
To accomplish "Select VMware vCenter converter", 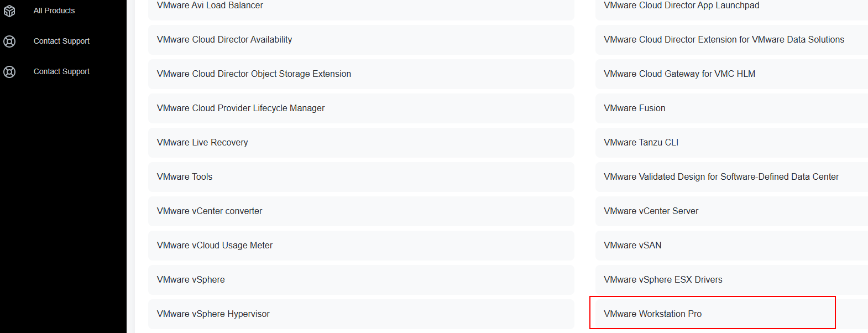I will click(x=210, y=211).
